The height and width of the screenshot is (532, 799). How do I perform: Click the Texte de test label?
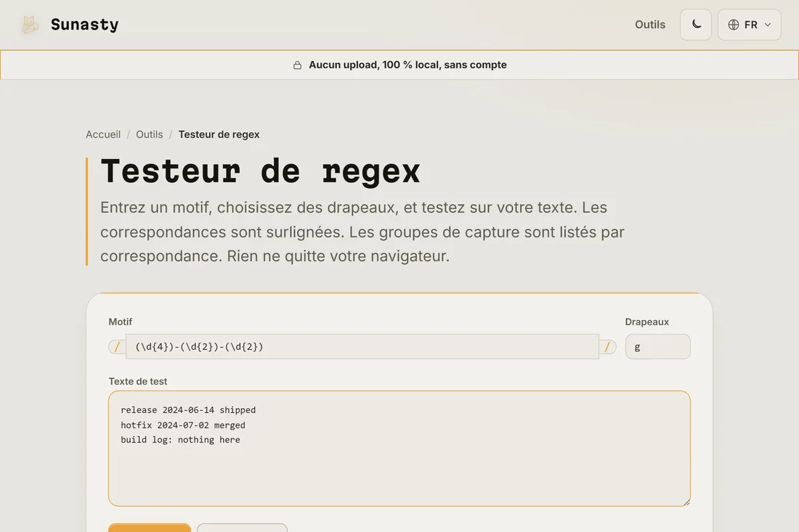click(137, 381)
